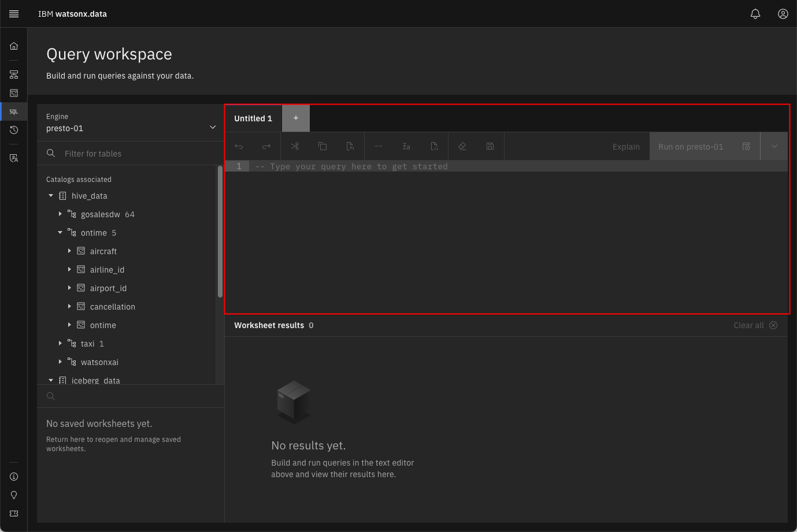Select the gosalesdw schema label
This screenshot has height=532, width=797.
(101, 214)
